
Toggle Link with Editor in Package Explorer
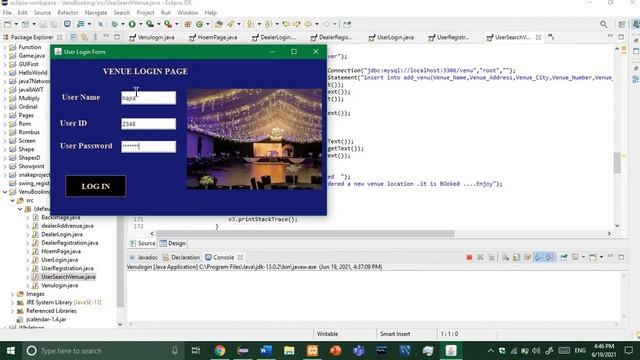coord(84,37)
